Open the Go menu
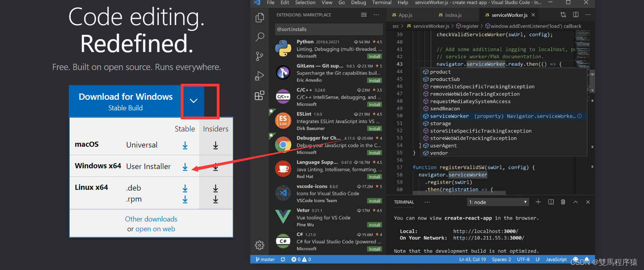Viewport: 644px width, 270px height. [342, 2]
